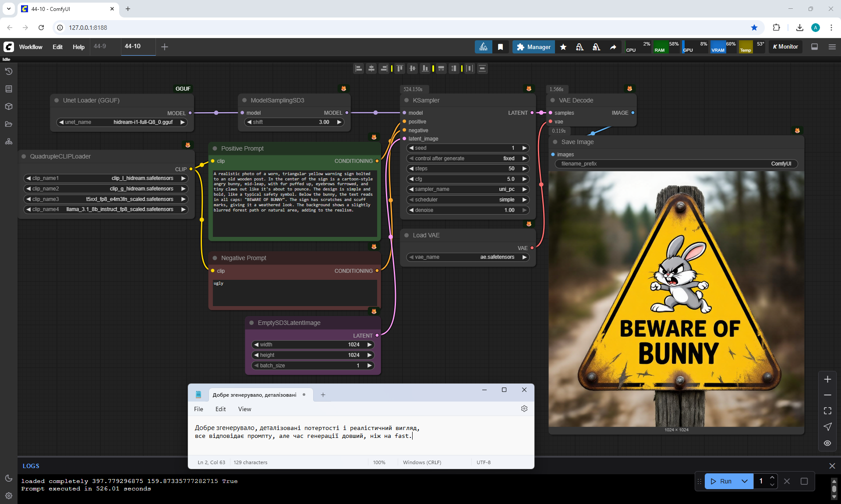Image resolution: width=841 pixels, height=504 pixels.
Task: Zoom in with canvas plus button
Action: [x=827, y=379]
